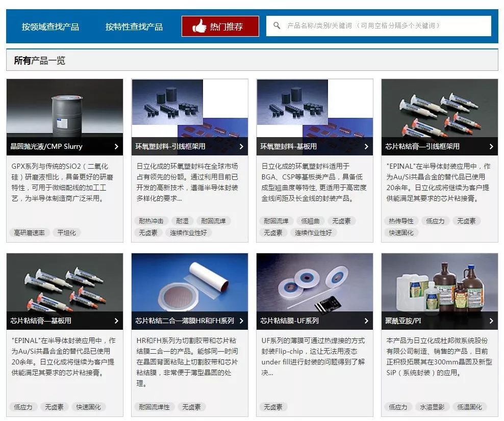Click the 本产品为日立化成杜邦 description text

439,356
